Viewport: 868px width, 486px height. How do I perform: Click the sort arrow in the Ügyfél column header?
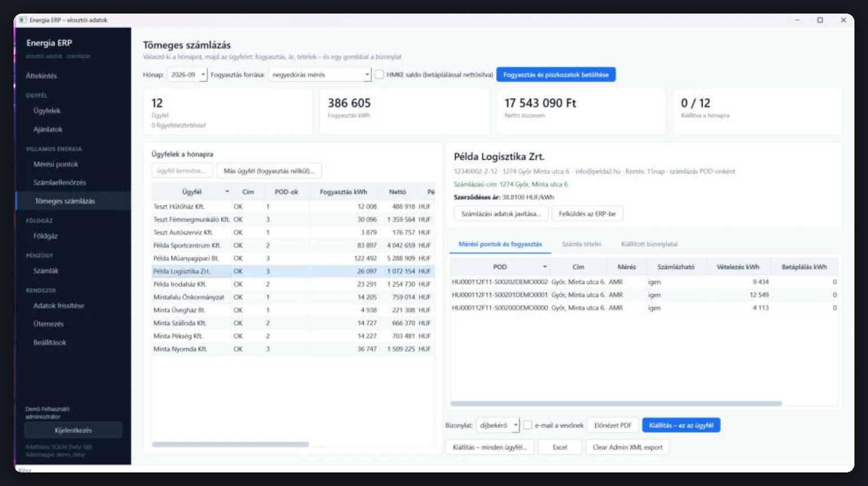(227, 192)
